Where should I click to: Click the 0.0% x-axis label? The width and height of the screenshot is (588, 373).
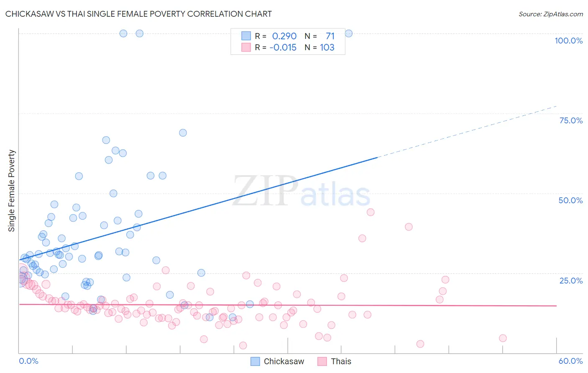pos(28,361)
